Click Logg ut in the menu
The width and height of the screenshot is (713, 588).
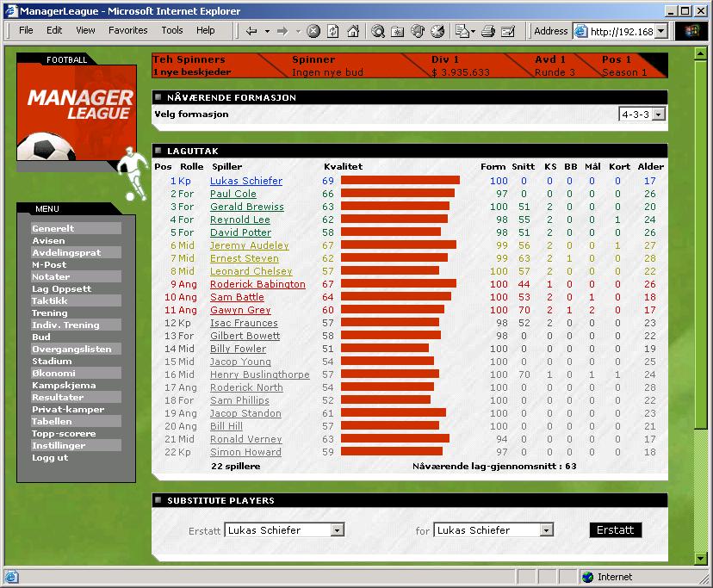point(50,457)
